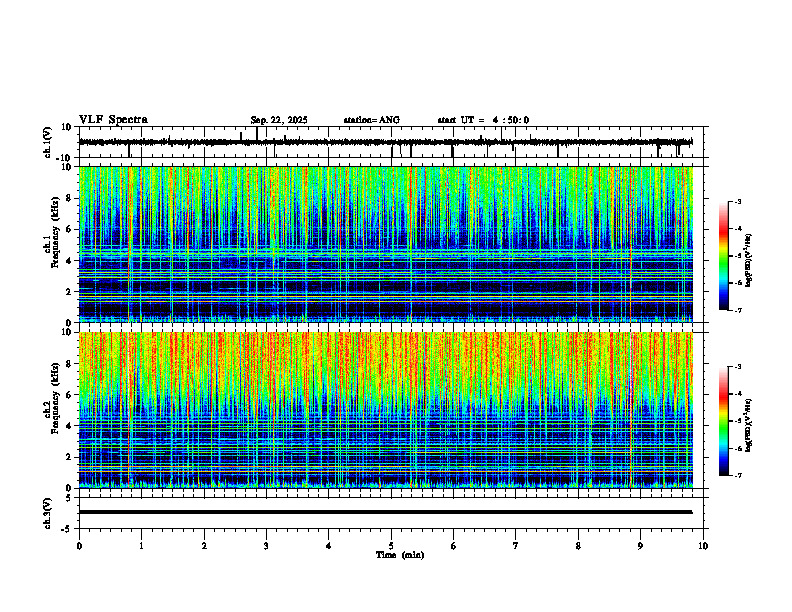
Task: Click time axis tick label "1"
Action: click(x=141, y=546)
